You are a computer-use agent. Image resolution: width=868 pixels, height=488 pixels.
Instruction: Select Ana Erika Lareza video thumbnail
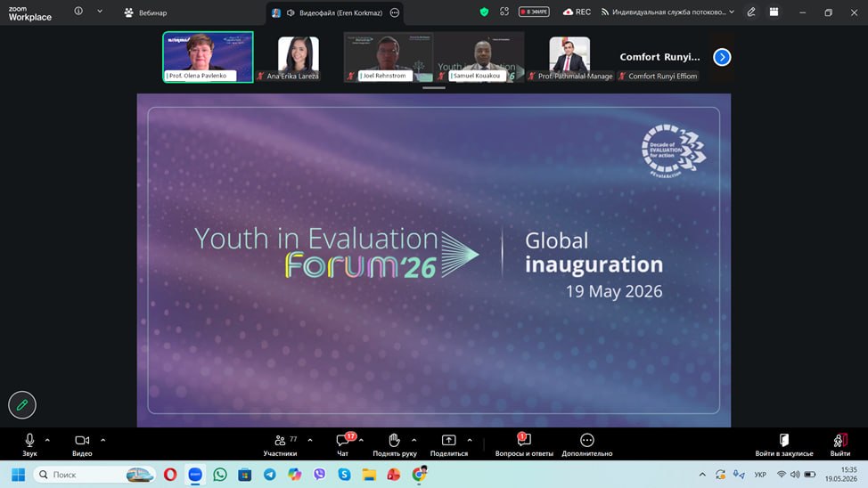coord(299,58)
